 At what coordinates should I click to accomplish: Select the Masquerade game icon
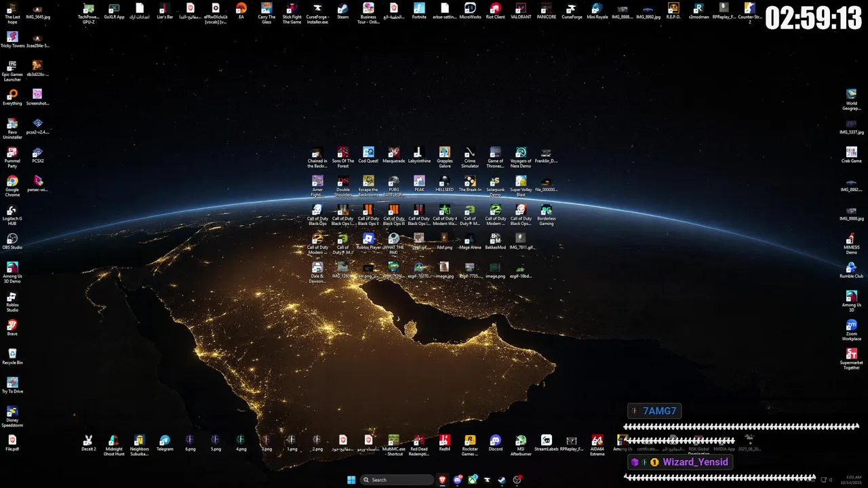pos(393,156)
